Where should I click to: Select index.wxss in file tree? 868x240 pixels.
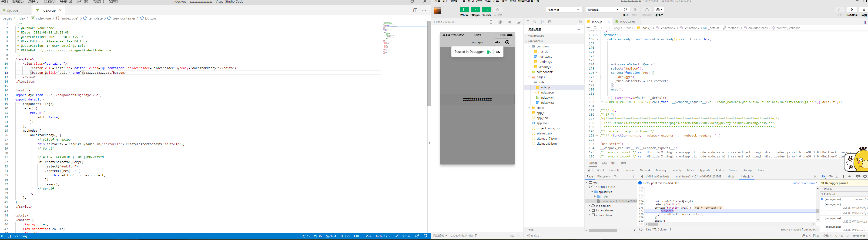tap(554, 103)
